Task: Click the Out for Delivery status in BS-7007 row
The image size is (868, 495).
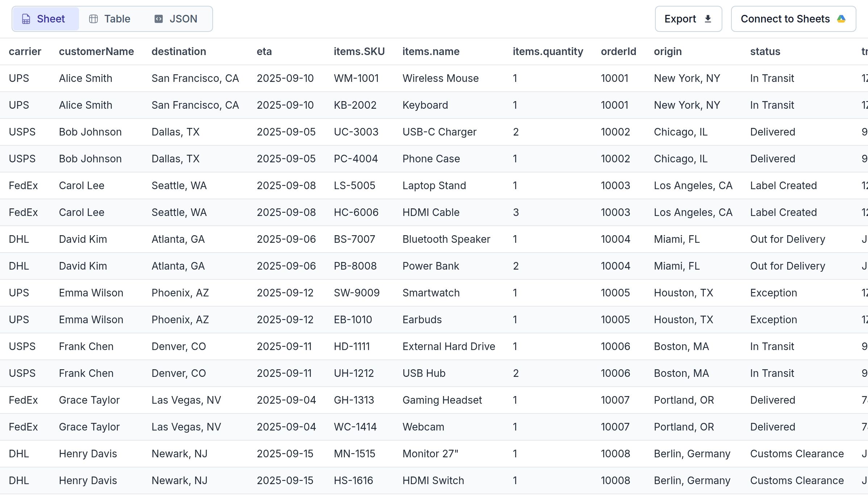Action: tap(788, 239)
